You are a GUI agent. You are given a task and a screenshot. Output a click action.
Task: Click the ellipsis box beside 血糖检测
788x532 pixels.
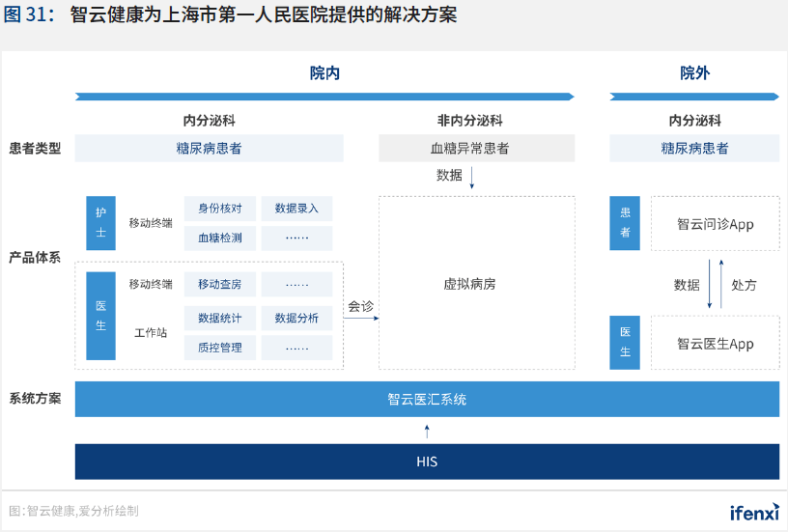pos(296,238)
